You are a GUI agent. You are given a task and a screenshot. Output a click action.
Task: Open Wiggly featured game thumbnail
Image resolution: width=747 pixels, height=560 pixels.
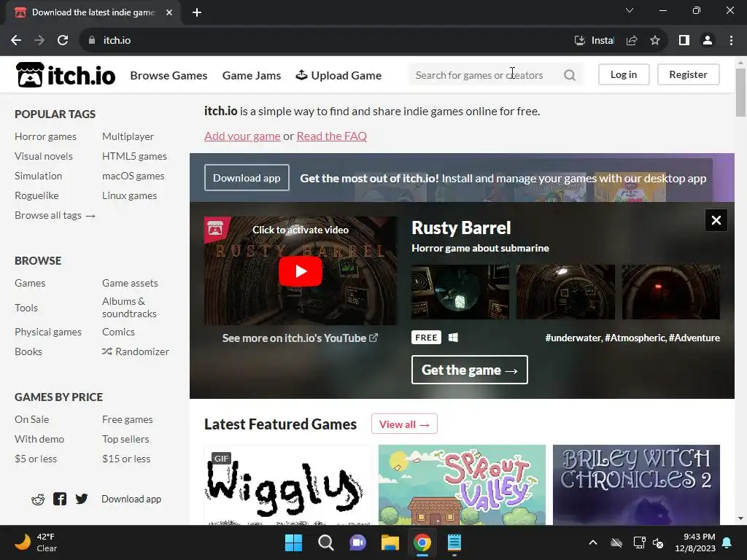pos(287,485)
